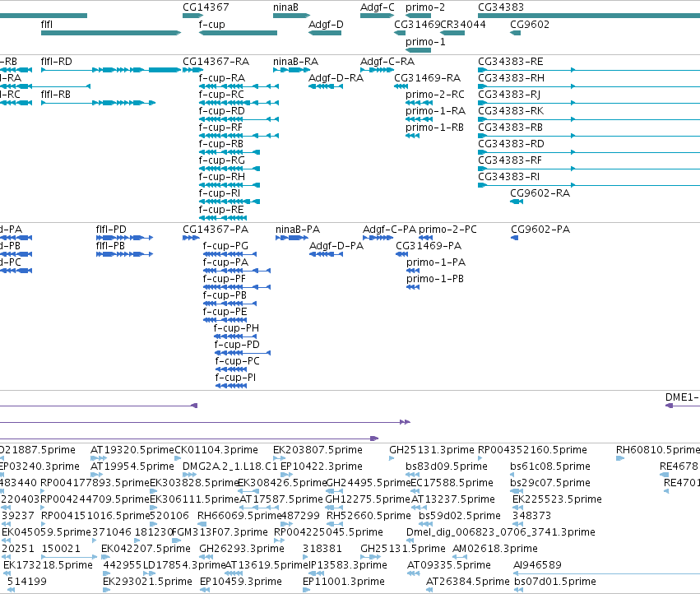Select transcript Adgf-C-RA
Image resolution: width=700 pixels, height=594 pixels.
[387, 61]
